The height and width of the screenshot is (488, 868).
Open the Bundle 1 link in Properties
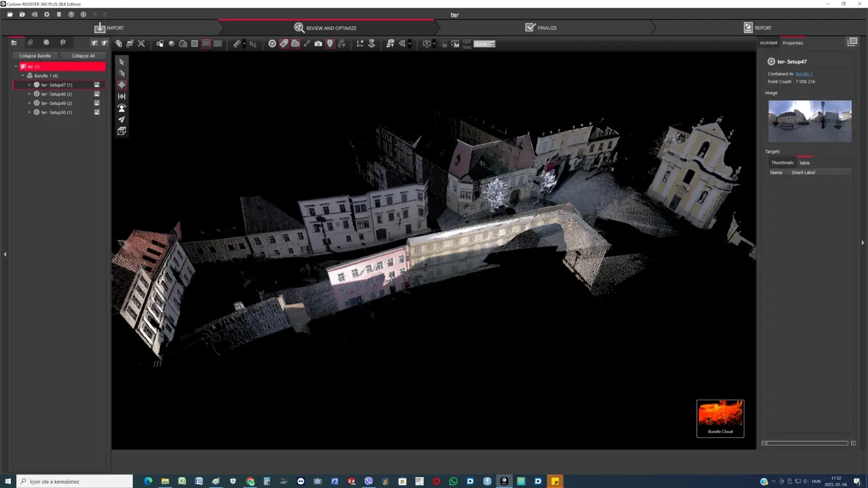pyautogui.click(x=803, y=74)
